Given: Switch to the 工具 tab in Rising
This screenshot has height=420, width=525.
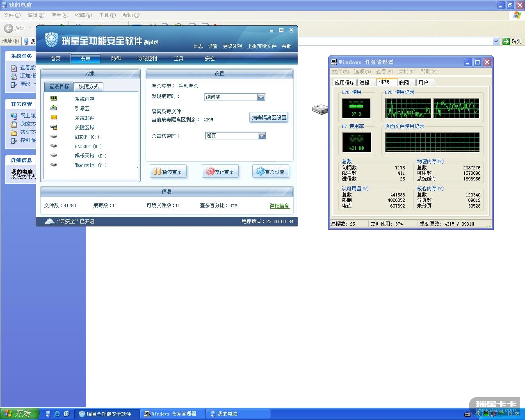Looking at the screenshot, I should click(178, 58).
